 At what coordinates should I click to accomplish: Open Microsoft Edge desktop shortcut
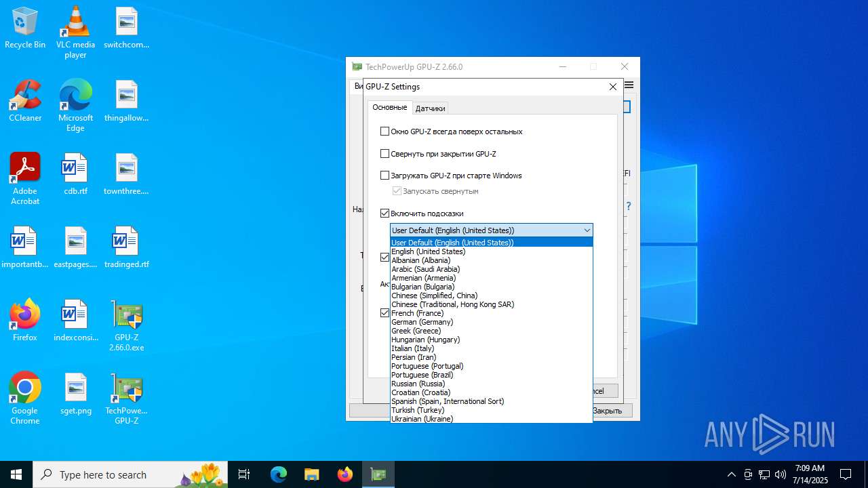point(75,106)
